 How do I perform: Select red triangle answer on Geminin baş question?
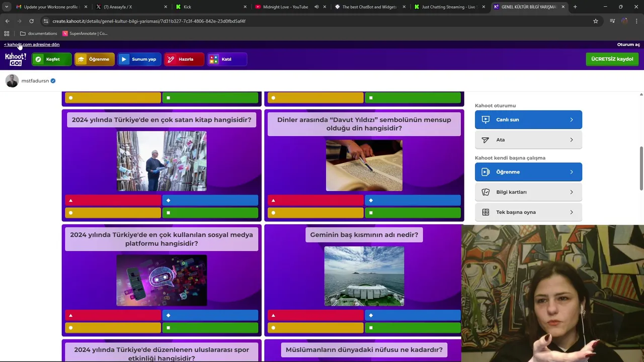[x=316, y=316]
